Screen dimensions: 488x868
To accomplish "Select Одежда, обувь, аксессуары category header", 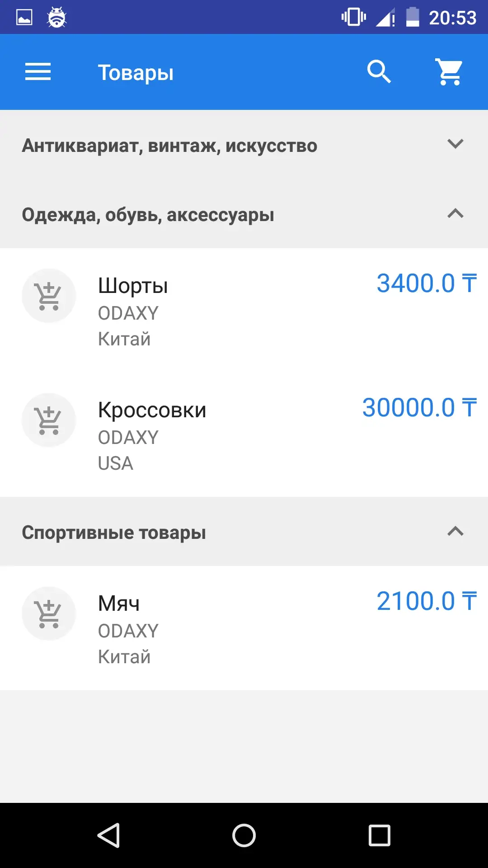I will click(148, 215).
